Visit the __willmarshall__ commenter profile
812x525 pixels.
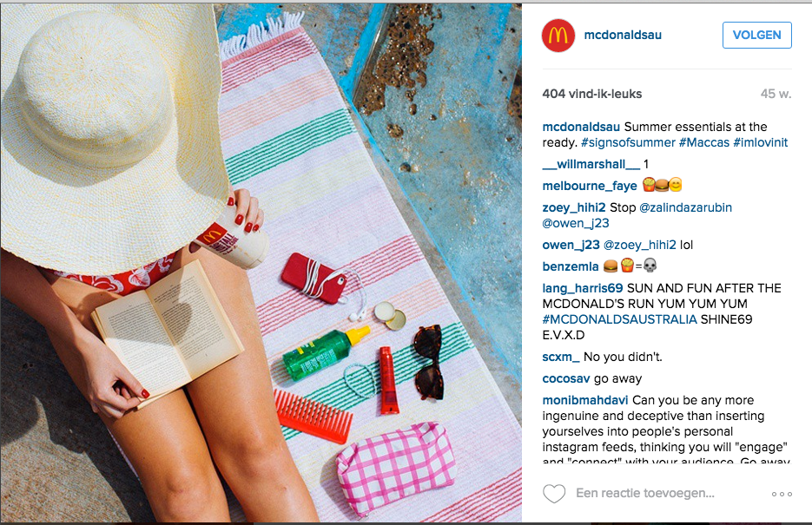click(591, 165)
